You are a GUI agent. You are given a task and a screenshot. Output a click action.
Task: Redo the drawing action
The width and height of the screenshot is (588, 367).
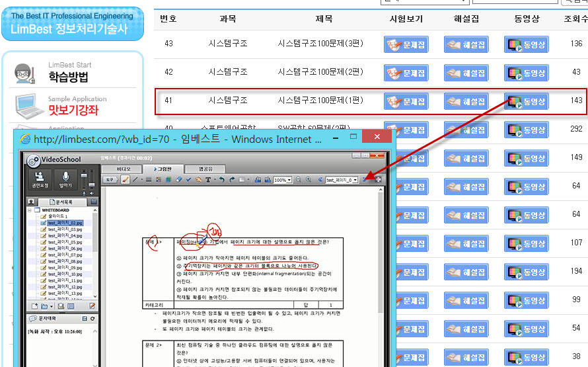click(232, 180)
